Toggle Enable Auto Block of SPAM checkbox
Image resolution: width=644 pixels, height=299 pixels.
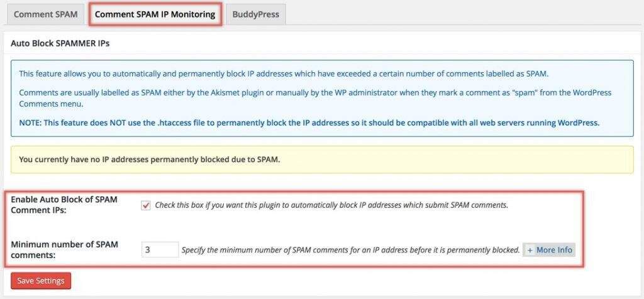147,205
